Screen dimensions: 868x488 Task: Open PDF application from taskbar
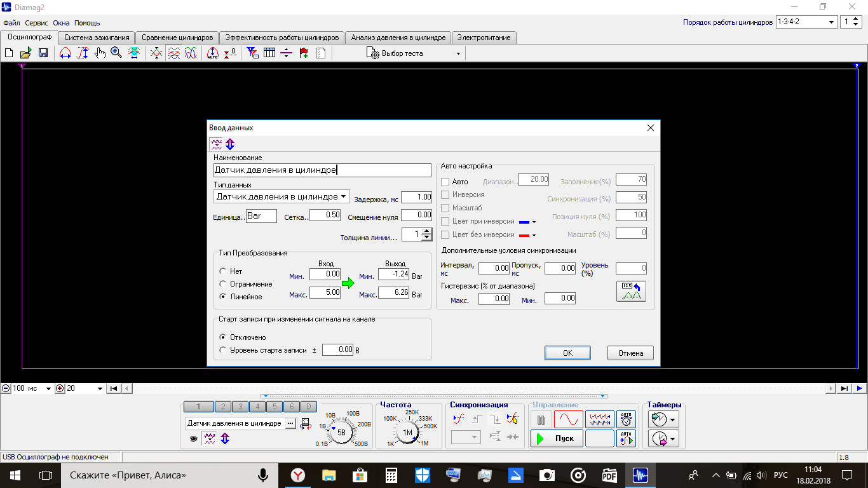point(609,475)
